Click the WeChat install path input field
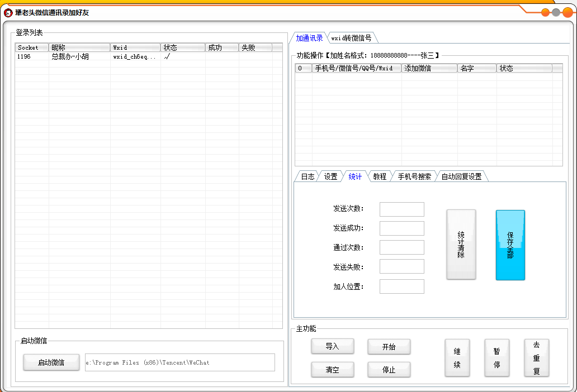 point(180,362)
